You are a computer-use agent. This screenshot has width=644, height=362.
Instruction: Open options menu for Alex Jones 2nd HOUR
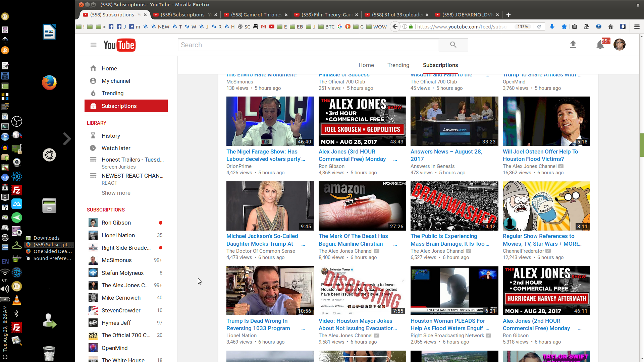click(x=580, y=329)
